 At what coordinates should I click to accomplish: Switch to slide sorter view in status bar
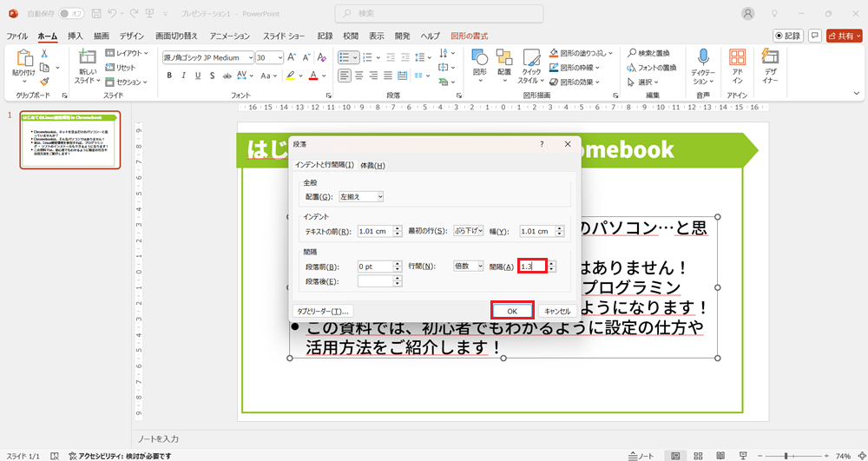[699, 456]
